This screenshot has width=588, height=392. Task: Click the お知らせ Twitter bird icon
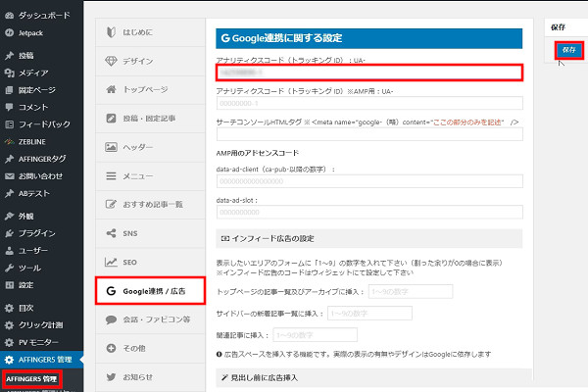coord(111,377)
